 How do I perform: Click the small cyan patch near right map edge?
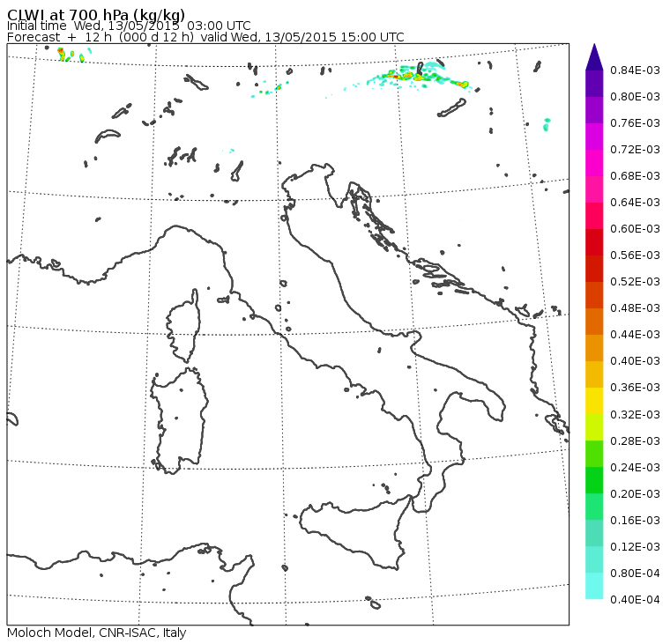coord(547,124)
